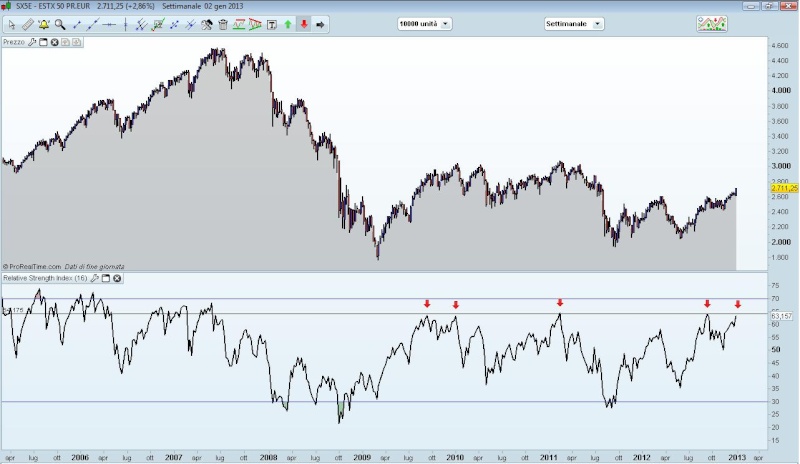This screenshot has width=800, height=464.
Task: Click the 30 level on RSI axis
Action: click(x=776, y=402)
